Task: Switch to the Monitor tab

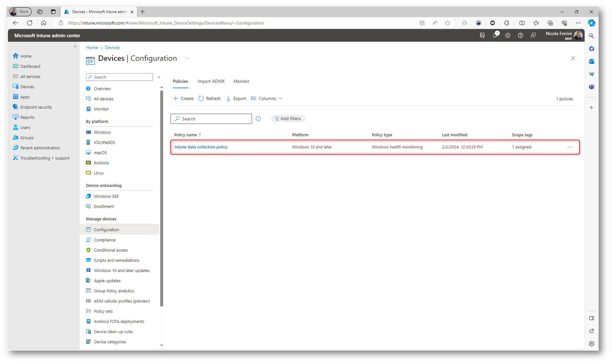Action: pyautogui.click(x=241, y=81)
